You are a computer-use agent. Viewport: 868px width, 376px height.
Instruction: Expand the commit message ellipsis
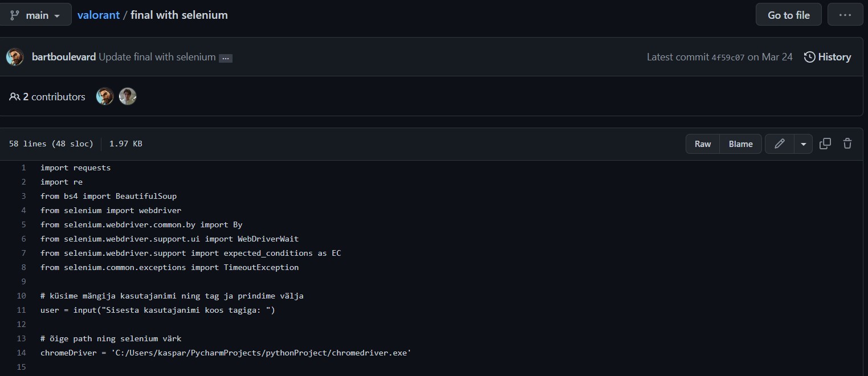226,58
